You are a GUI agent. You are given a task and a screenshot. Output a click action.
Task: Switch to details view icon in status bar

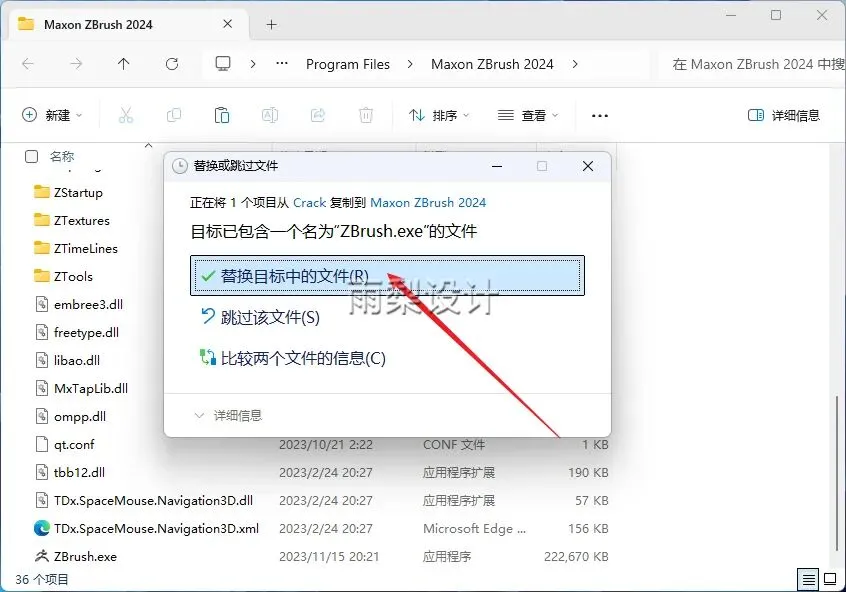[808, 580]
